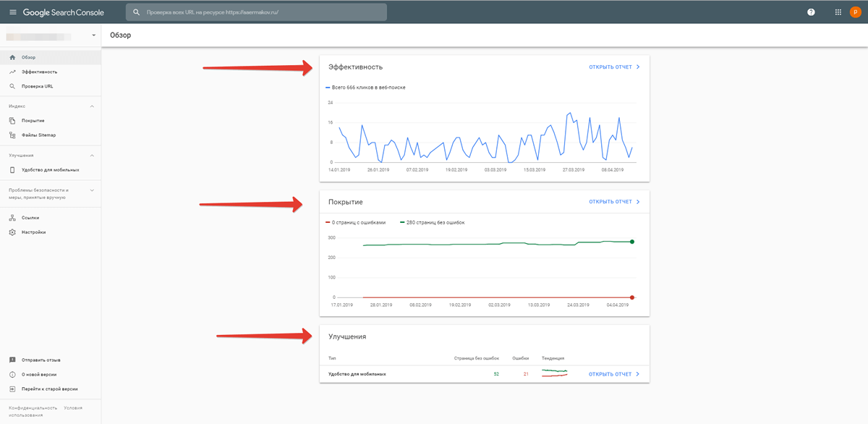Click the Настройки gear icon
Screen dimensions: 868x424
(x=12, y=232)
